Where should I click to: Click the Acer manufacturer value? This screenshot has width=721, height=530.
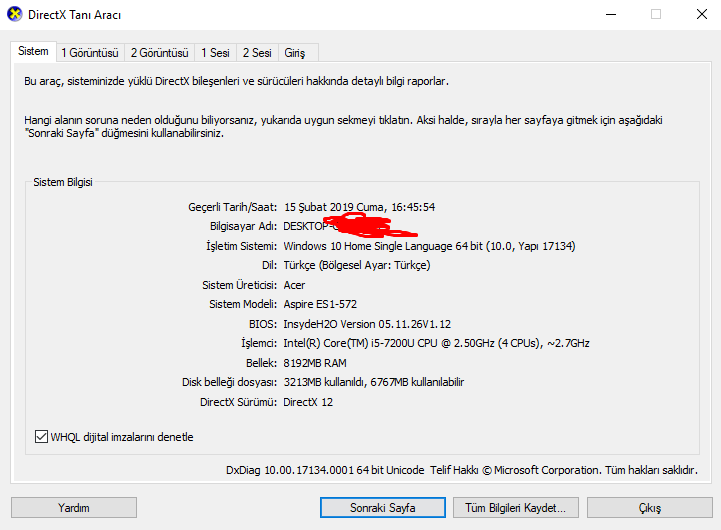point(294,285)
